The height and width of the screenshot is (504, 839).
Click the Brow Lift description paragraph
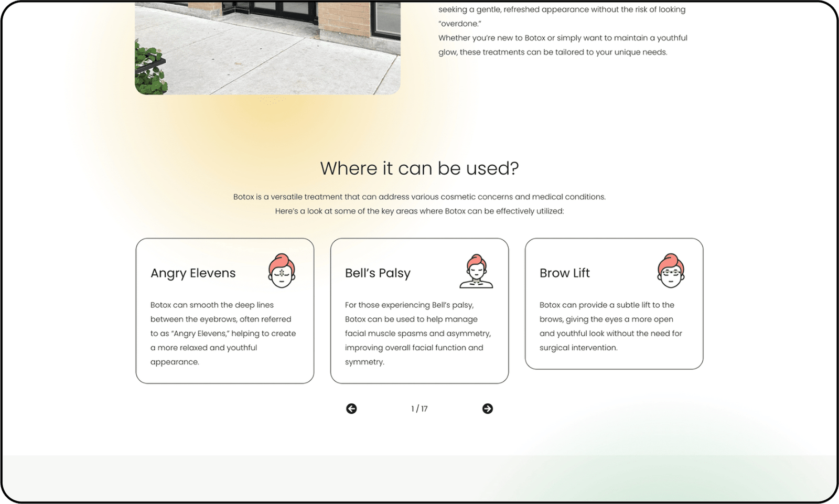611,326
